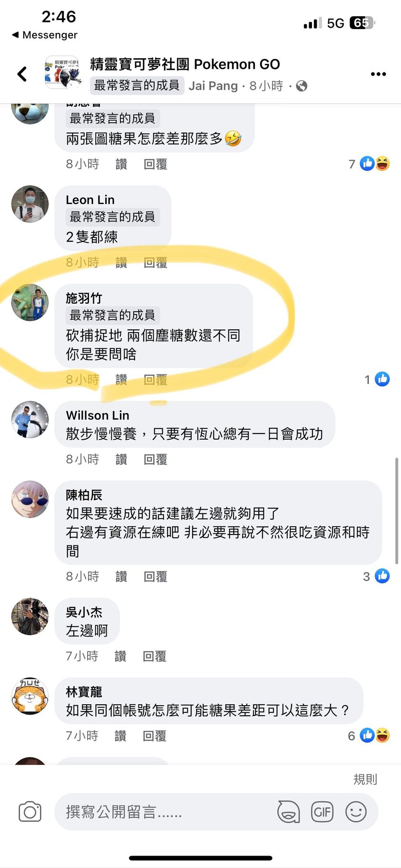401x868 pixels.
Task: Return to Messenger via status bar
Action: click(44, 35)
